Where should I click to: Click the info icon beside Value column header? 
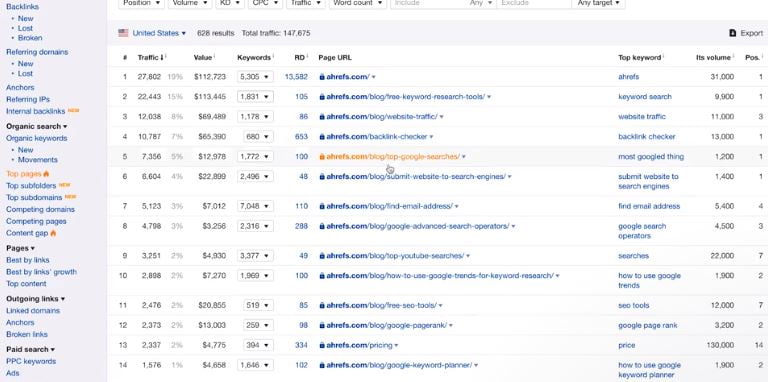click(214, 56)
